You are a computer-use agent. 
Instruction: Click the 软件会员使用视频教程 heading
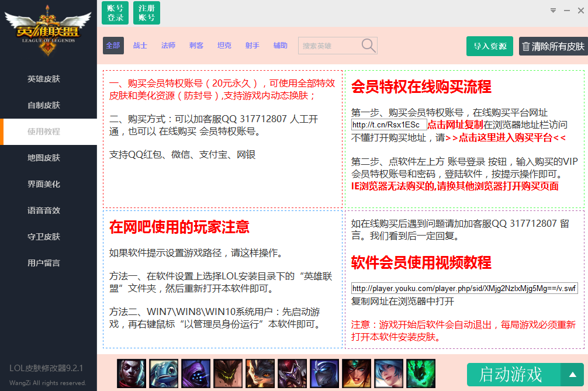[x=421, y=262]
